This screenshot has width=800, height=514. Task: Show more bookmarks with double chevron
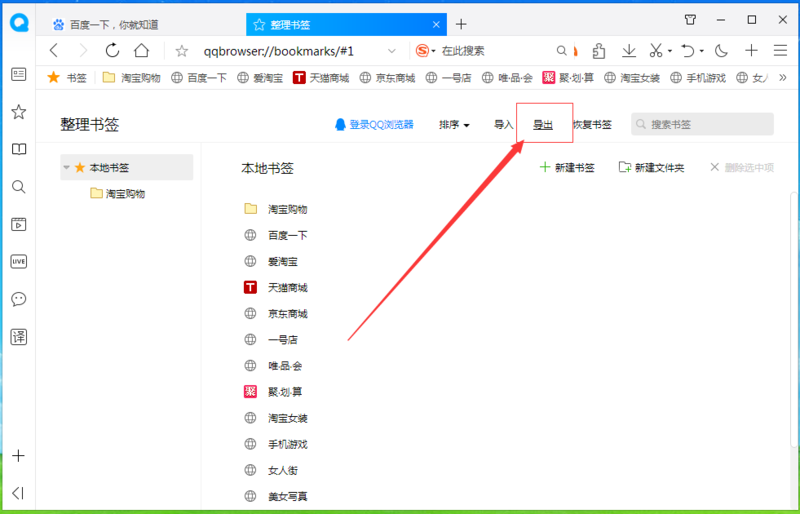783,78
